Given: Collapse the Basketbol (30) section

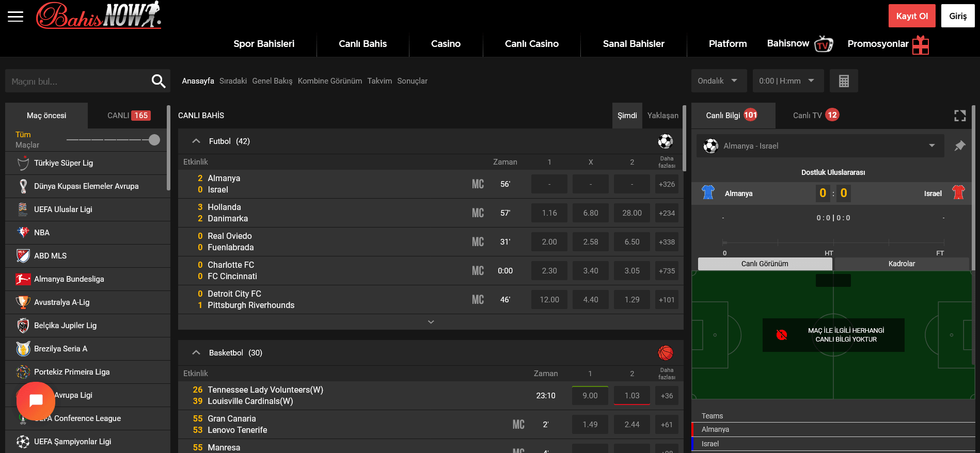Looking at the screenshot, I should tap(196, 353).
